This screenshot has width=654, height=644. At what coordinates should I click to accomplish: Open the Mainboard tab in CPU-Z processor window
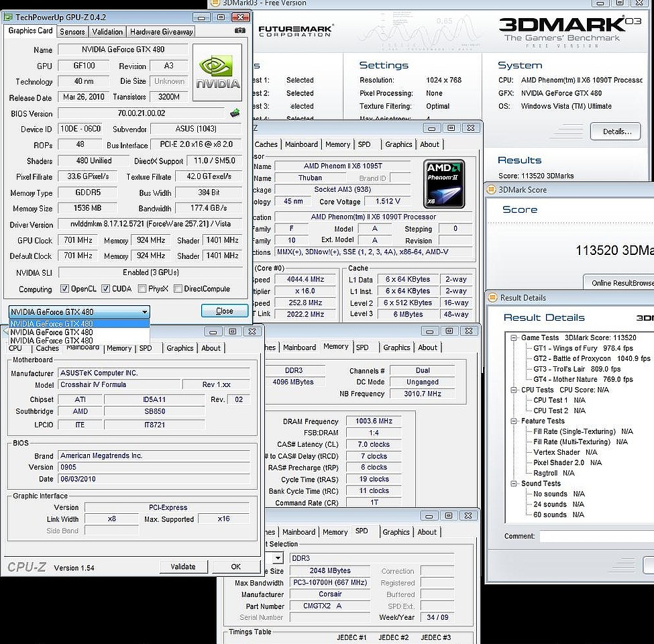click(x=301, y=144)
